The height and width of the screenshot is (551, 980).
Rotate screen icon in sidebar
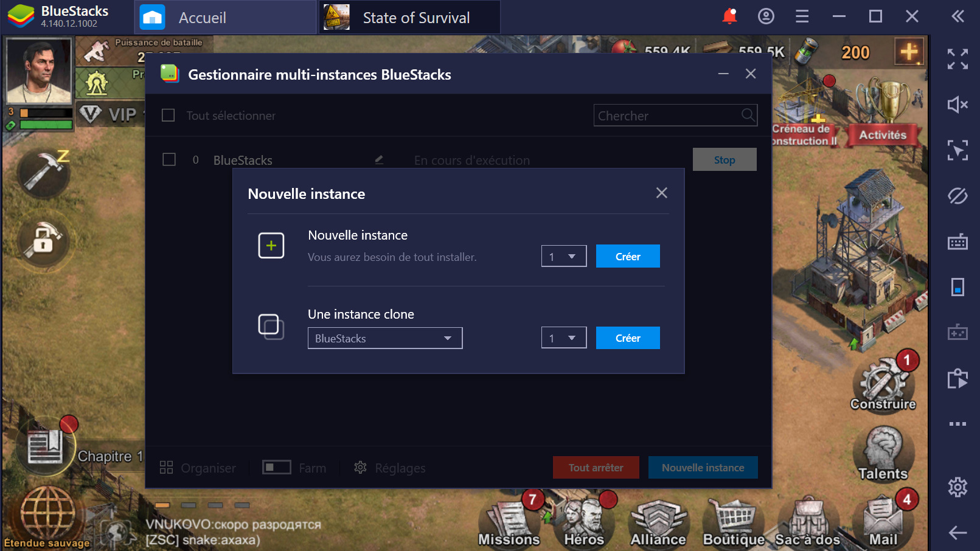(x=957, y=287)
